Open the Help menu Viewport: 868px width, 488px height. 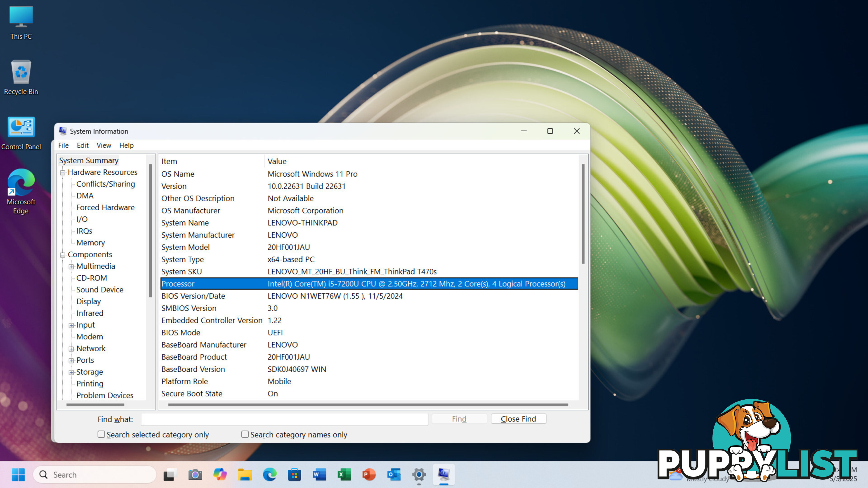tap(126, 145)
